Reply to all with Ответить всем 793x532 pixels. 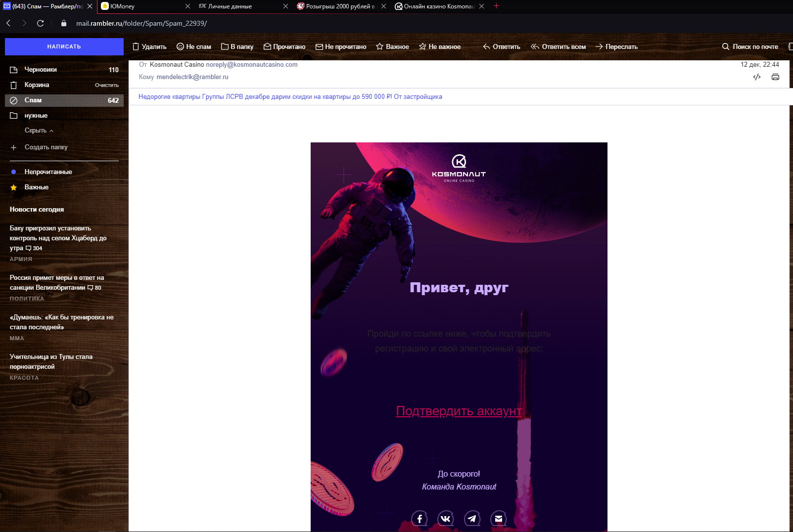[x=558, y=46]
